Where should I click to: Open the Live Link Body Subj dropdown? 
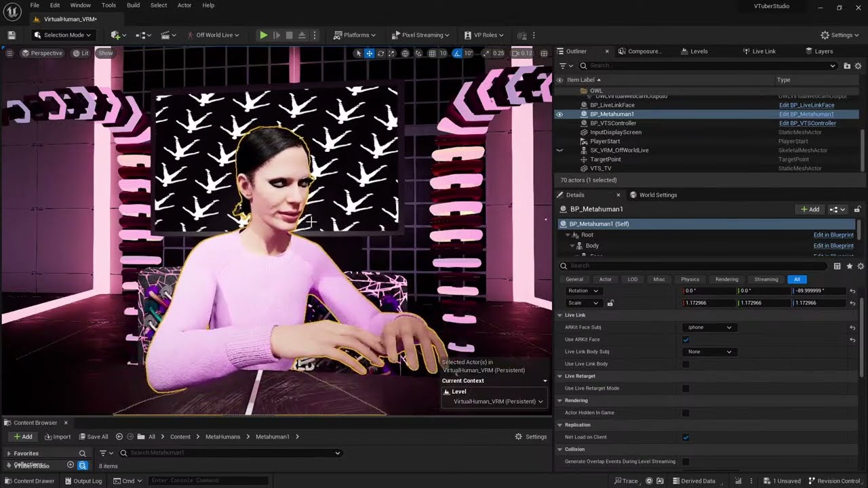point(709,352)
